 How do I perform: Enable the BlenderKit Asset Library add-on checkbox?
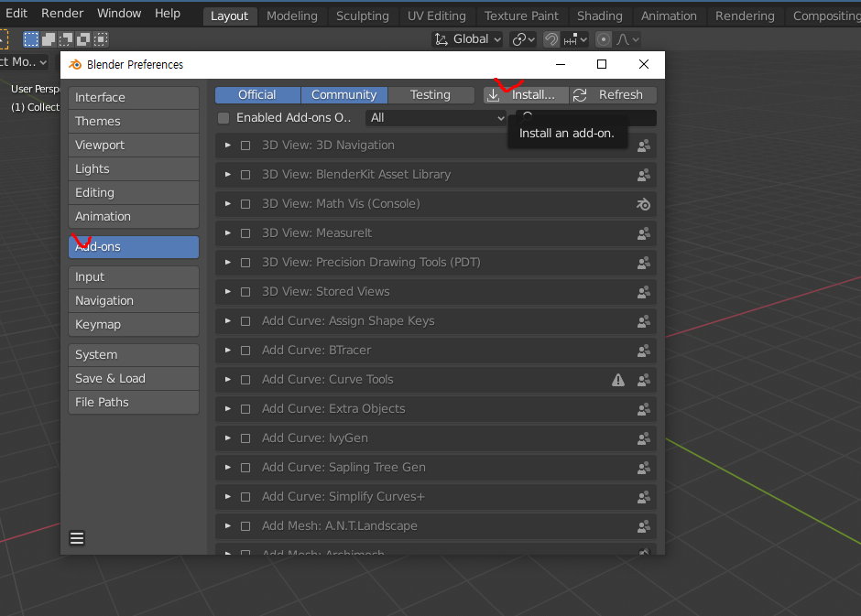click(245, 175)
